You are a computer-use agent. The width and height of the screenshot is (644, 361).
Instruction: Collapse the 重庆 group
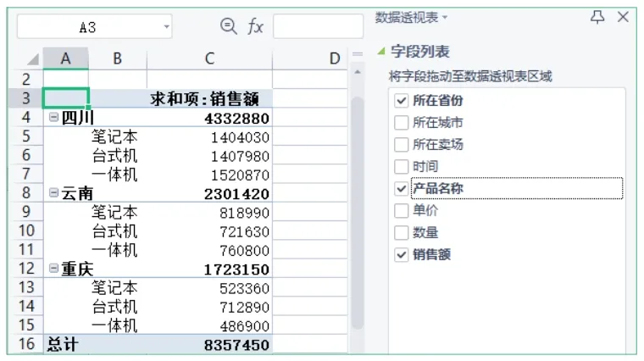(x=53, y=268)
